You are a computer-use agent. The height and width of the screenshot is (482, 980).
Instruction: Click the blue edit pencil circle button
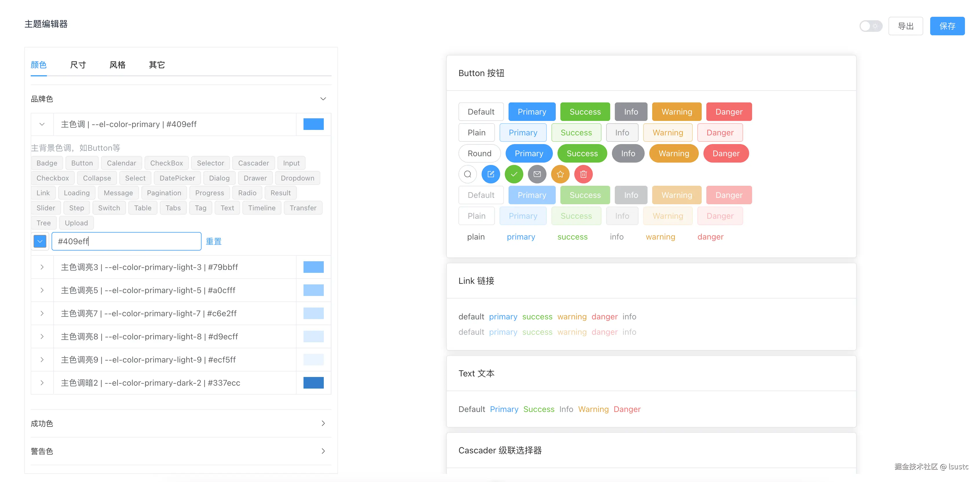[491, 174]
